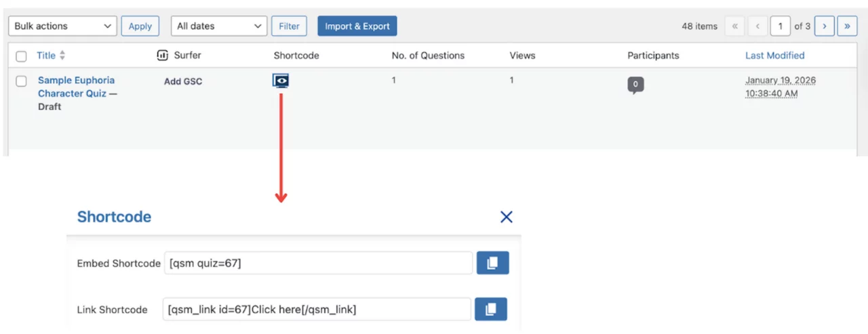Sort by Last Modified column
The width and height of the screenshot is (868, 334).
(774, 56)
